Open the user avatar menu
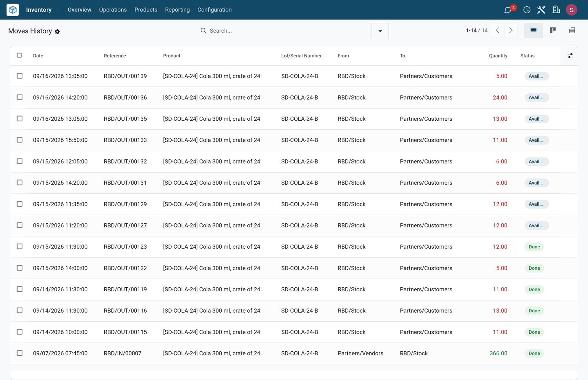This screenshot has height=380, width=588. coord(571,10)
